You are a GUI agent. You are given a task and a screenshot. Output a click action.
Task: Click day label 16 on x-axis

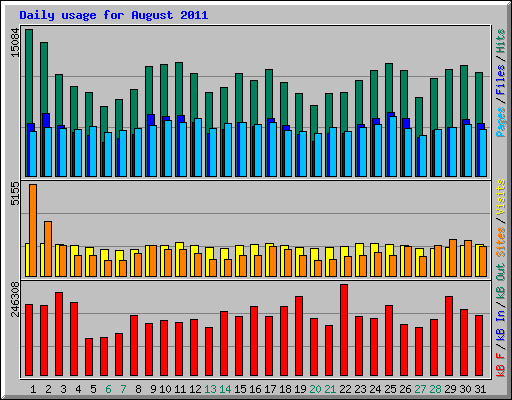point(255,389)
